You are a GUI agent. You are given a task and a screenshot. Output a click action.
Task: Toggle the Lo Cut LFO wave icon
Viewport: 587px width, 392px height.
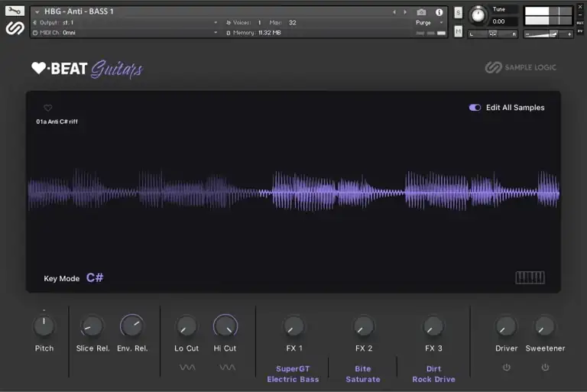click(187, 368)
